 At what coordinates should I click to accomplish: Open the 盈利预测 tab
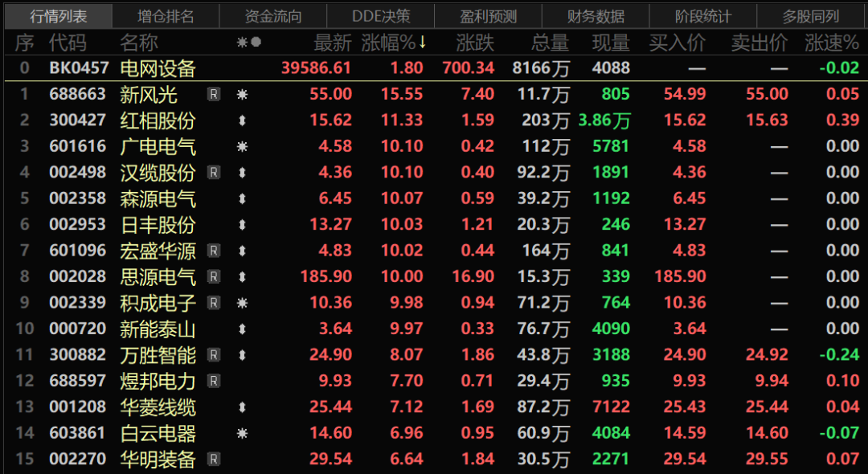click(x=489, y=16)
